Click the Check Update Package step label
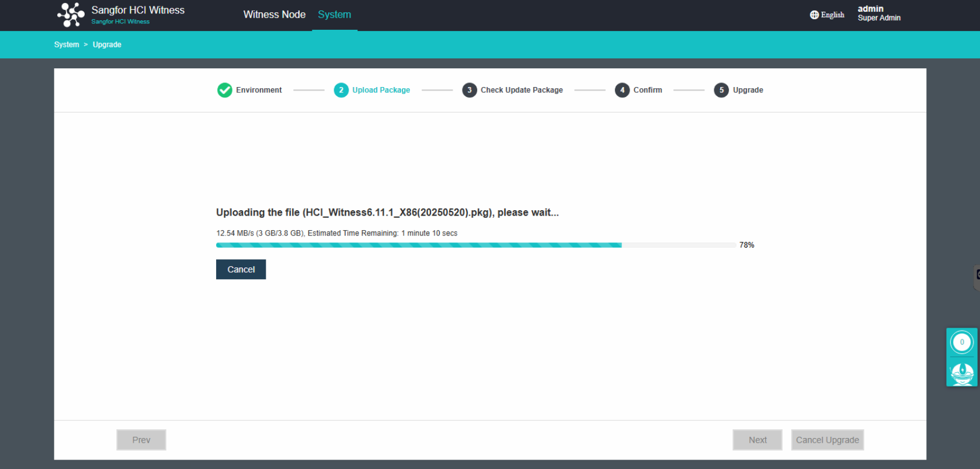This screenshot has height=469, width=980. coord(522,90)
